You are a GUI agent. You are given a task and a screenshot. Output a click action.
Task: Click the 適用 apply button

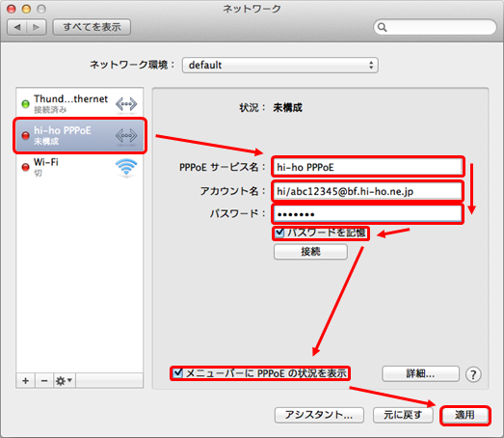pyautogui.click(x=464, y=415)
